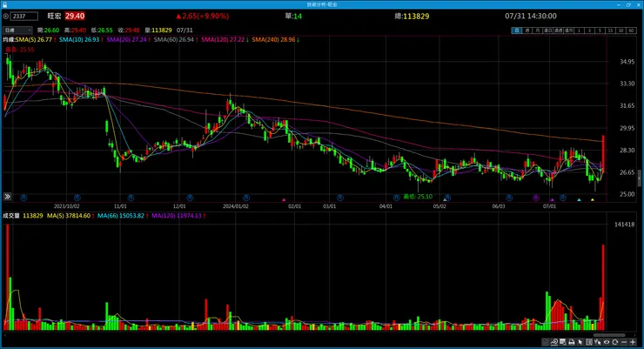Click the SMA(60) 26.94 label
This screenshot has width=644, height=349.
click(x=176, y=40)
